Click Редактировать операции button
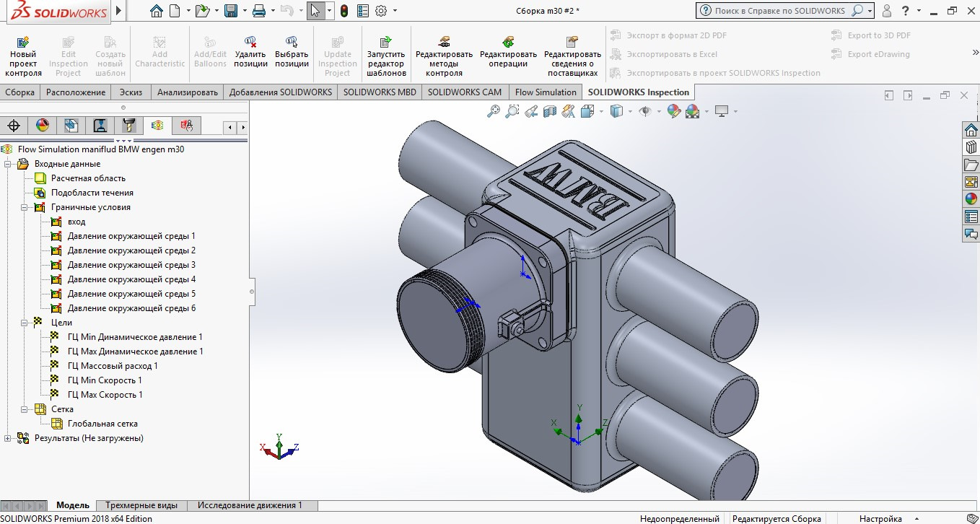980x524 pixels. [508, 53]
